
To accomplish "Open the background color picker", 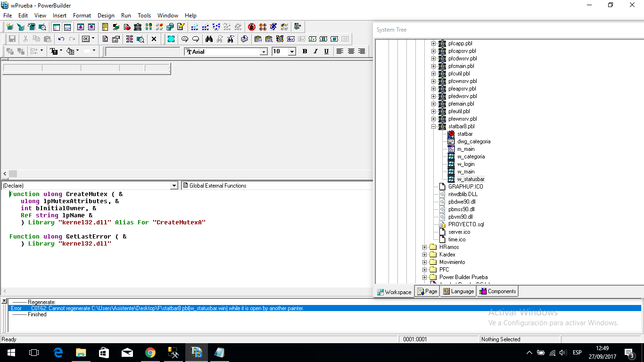I will click(x=70, y=51).
